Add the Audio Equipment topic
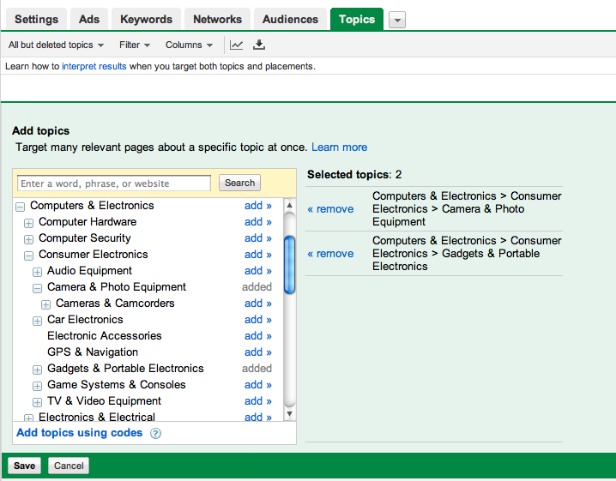Screen dimensions: 616x481 (258, 270)
